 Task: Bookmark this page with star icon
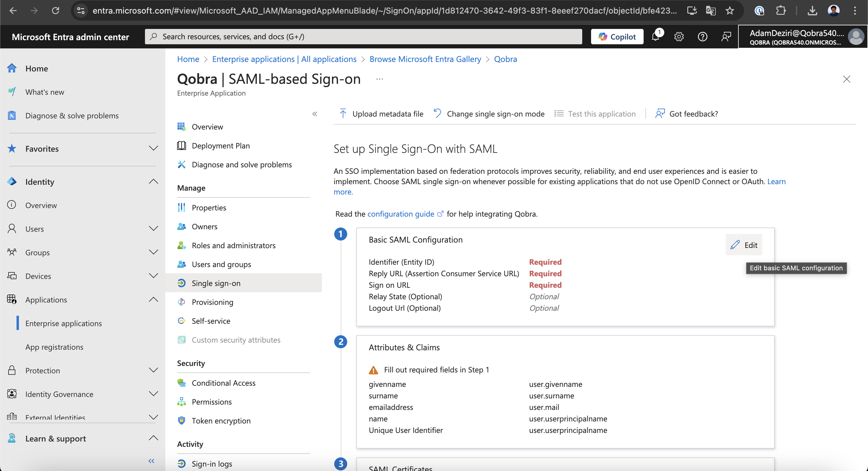tap(730, 11)
